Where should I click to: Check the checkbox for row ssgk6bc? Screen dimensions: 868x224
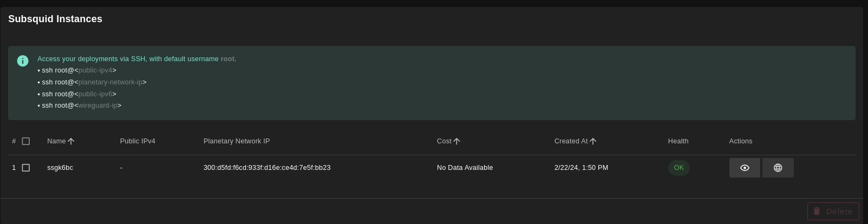(x=25, y=168)
